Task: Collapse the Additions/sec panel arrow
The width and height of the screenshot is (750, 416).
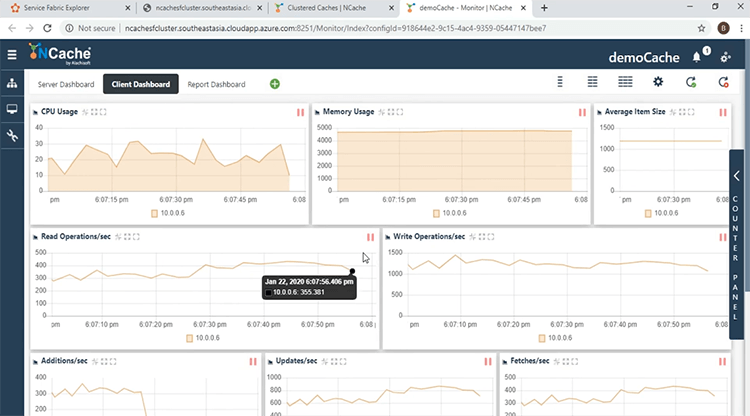Action: (35, 362)
